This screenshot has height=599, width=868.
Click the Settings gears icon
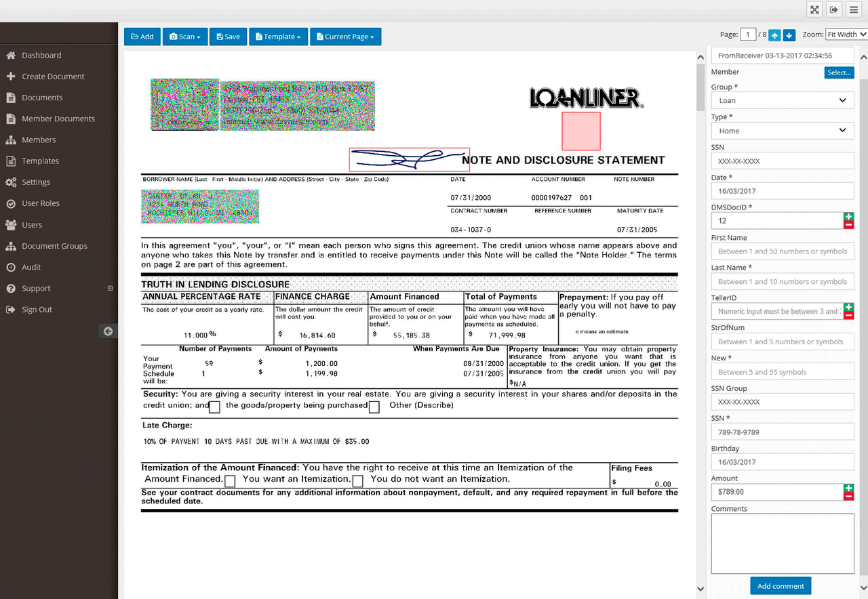pyautogui.click(x=10, y=182)
